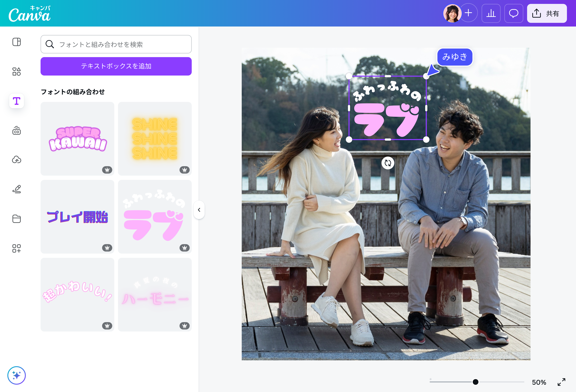Click the user profile avatar
576x392 pixels.
(x=452, y=13)
